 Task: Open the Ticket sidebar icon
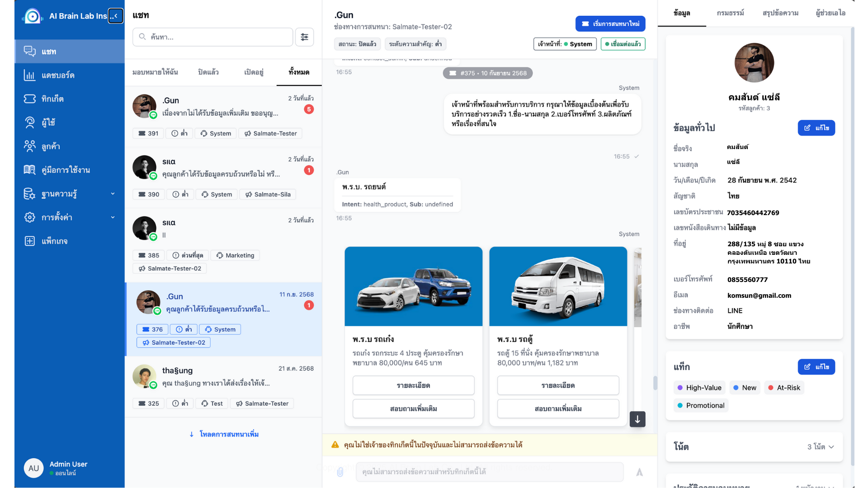(x=30, y=99)
